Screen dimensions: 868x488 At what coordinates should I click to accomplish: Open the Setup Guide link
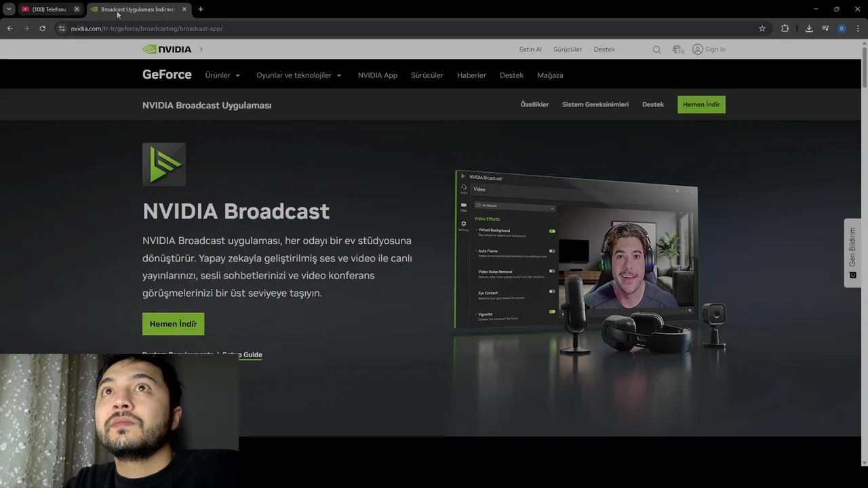[x=242, y=354]
